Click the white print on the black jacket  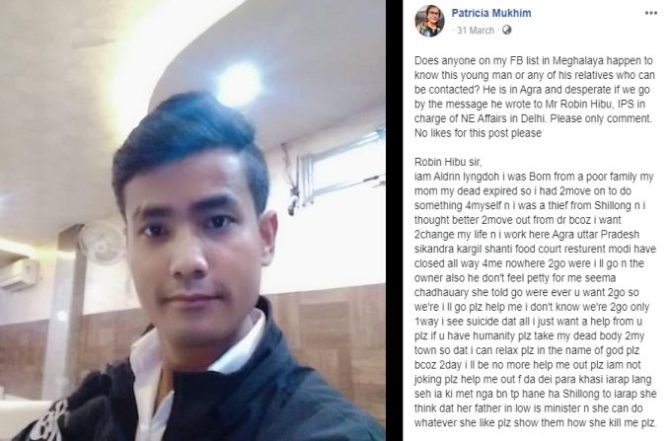(x=51, y=421)
